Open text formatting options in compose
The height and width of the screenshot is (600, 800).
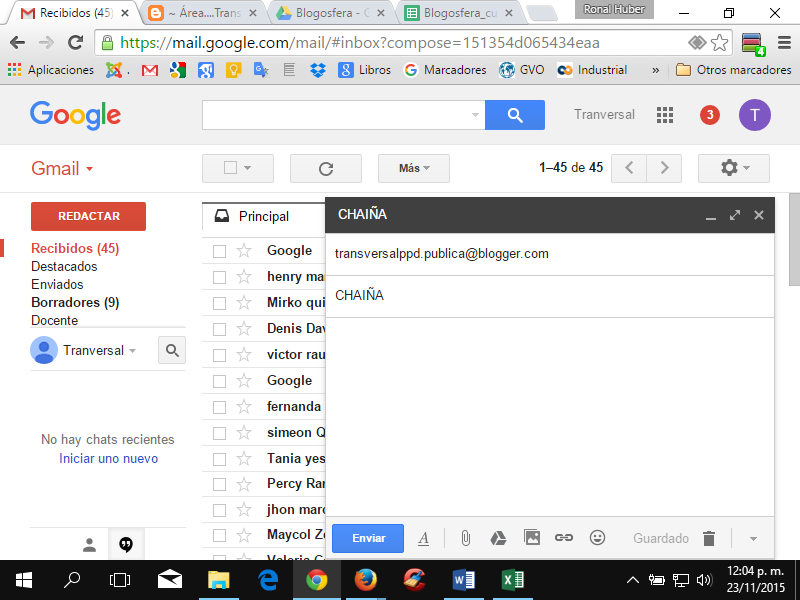423,538
